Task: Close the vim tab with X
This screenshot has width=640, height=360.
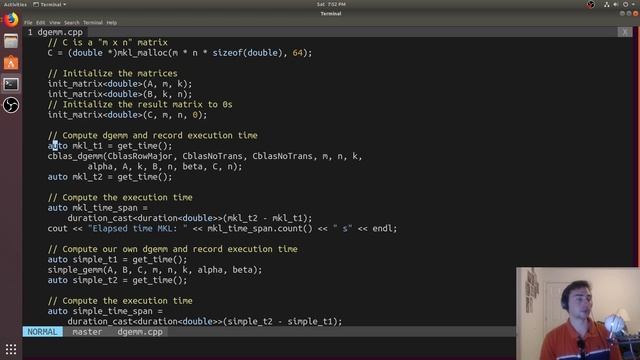Action: 624,32
